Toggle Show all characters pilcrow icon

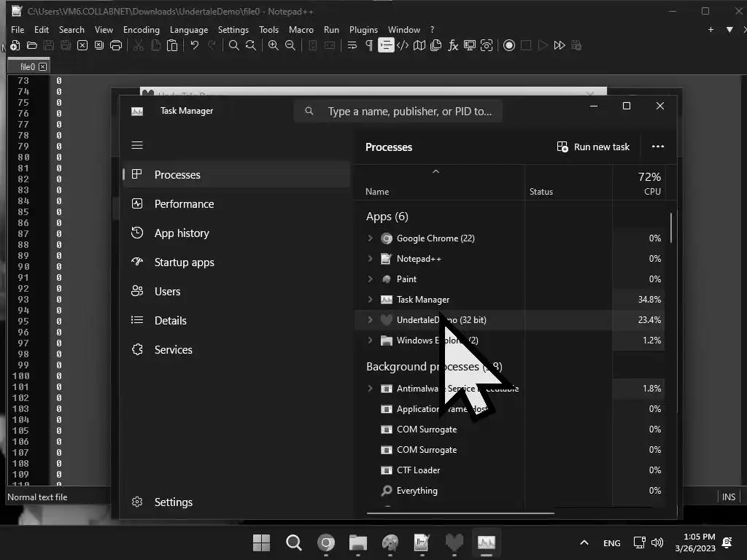tap(368, 45)
